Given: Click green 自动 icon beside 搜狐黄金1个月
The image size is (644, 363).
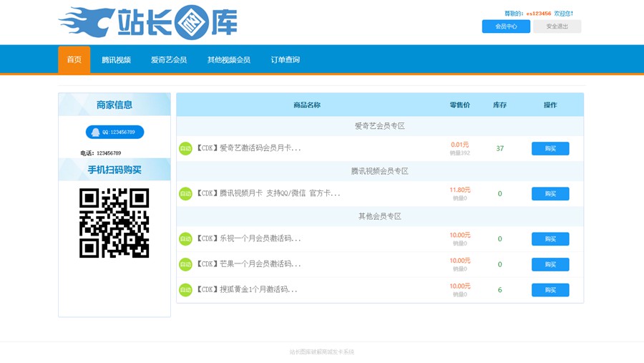Looking at the screenshot, I should point(185,290).
